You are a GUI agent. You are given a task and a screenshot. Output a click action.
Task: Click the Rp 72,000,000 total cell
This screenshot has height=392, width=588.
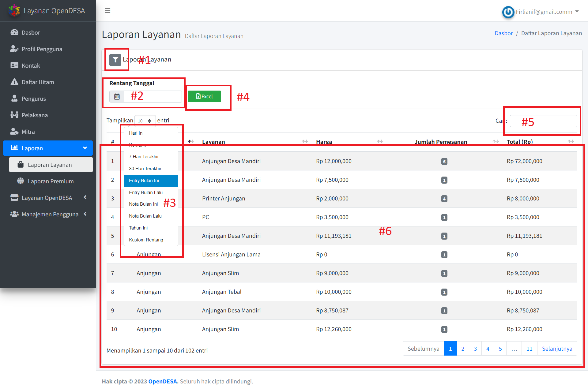pyautogui.click(x=524, y=161)
